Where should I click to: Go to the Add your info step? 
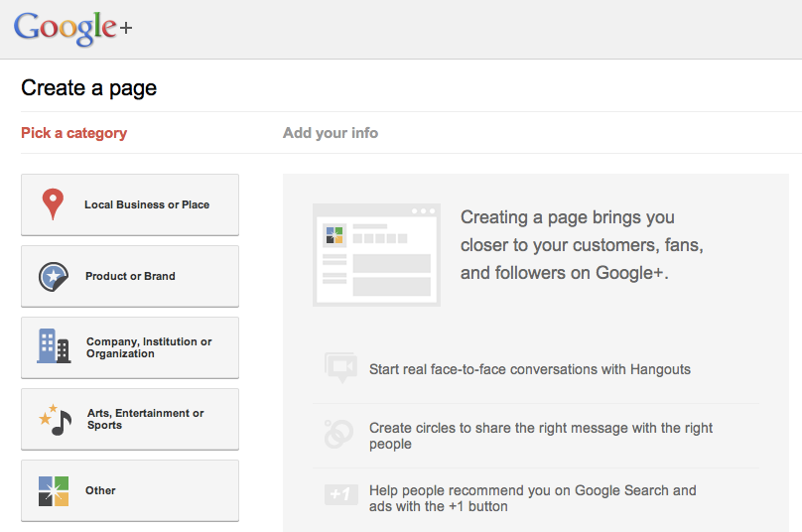(331, 133)
